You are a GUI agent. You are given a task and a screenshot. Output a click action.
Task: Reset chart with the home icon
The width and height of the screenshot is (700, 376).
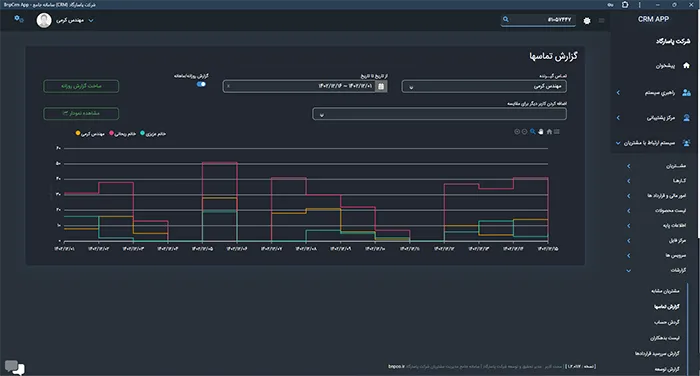point(549,132)
